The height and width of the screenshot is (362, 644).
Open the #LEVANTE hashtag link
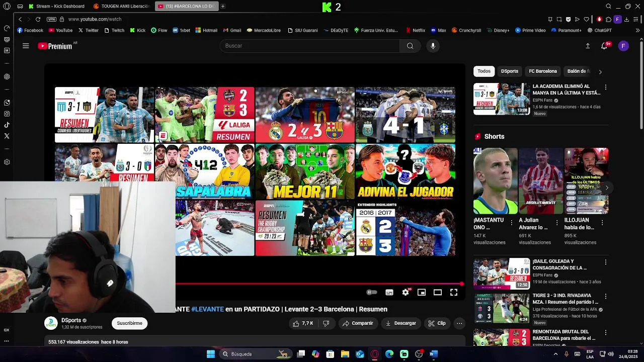click(x=207, y=309)
